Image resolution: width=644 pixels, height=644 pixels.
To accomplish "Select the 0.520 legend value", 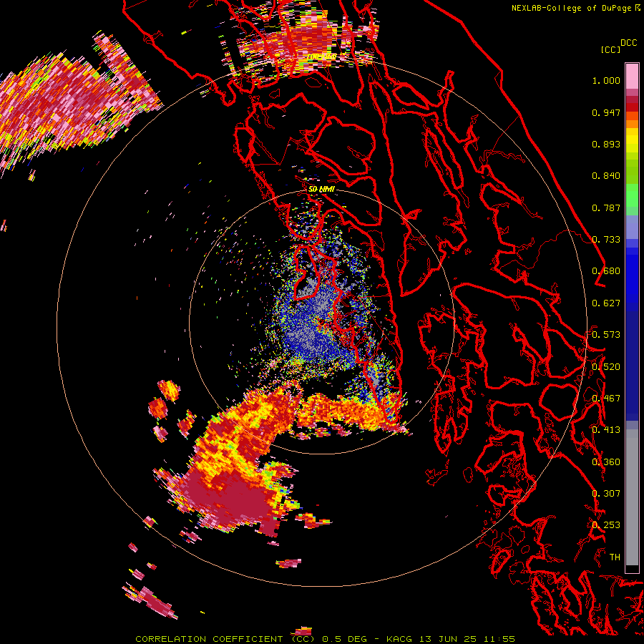I will click(606, 367).
